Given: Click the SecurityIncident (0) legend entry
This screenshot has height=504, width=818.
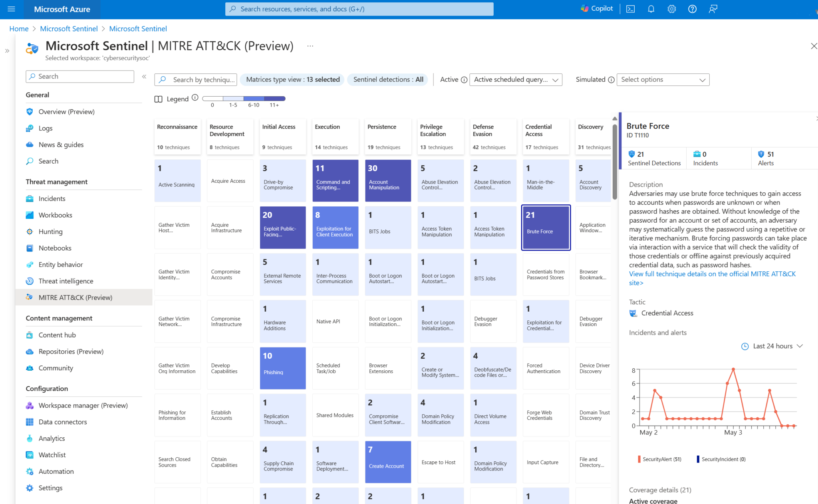Looking at the screenshot, I should coord(721,459).
